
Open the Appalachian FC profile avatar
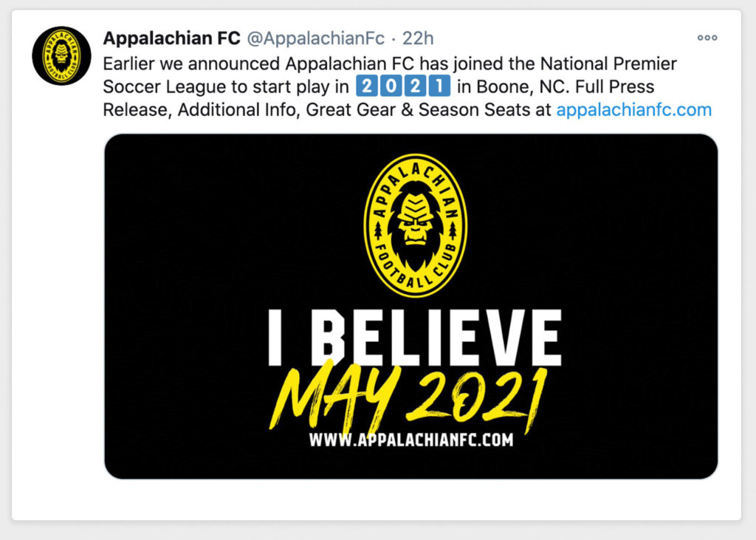click(61, 56)
